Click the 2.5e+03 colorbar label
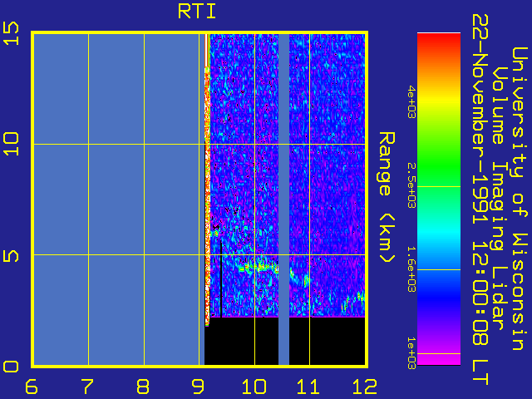 (x=411, y=185)
